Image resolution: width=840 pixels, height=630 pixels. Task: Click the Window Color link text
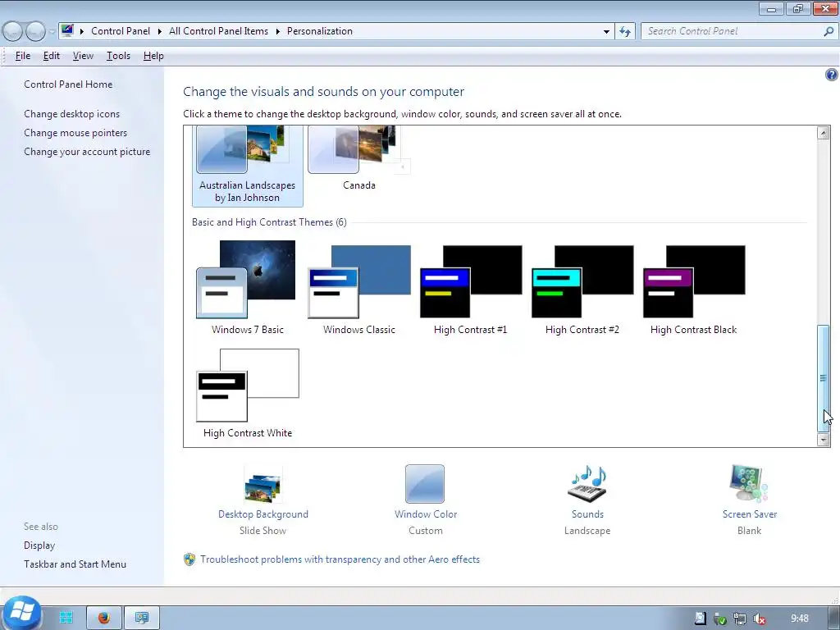(426, 514)
